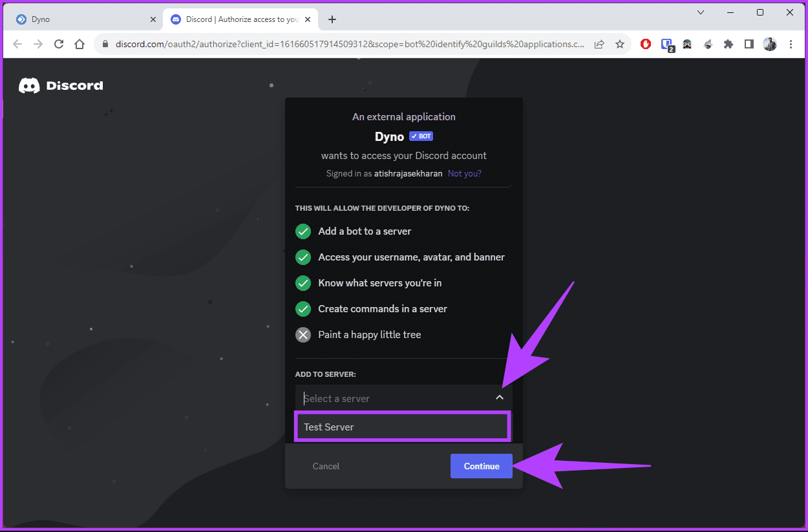This screenshot has height=532, width=808.
Task: Reload the Discord authorization page
Action: pos(59,44)
